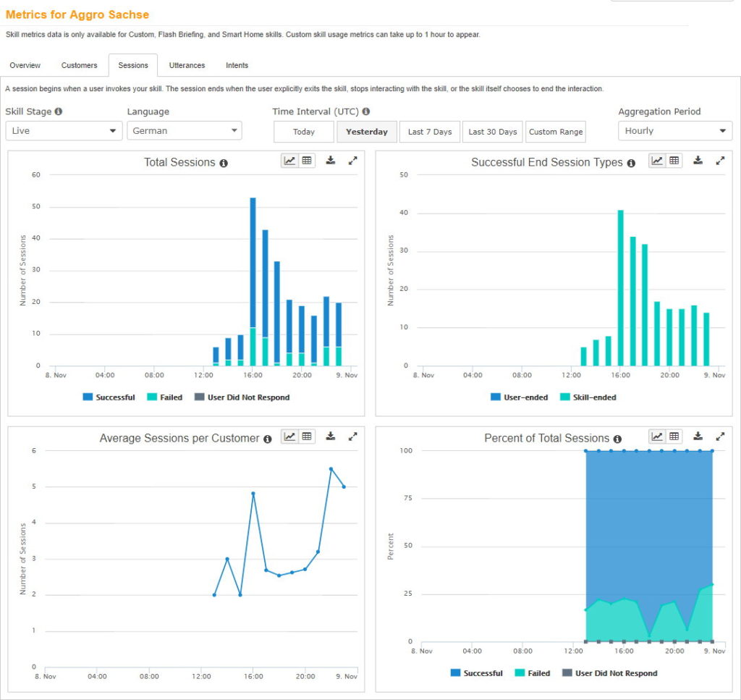741x700 pixels.
Task: Show Percent of Total Sessions chart view
Action: [x=657, y=437]
